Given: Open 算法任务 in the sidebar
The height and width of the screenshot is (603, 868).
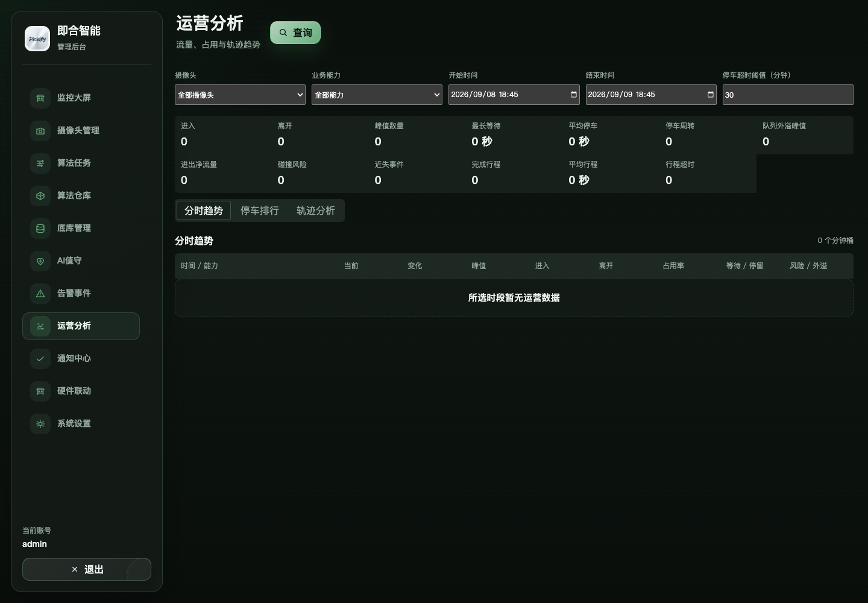Looking at the screenshot, I should click(x=81, y=163).
